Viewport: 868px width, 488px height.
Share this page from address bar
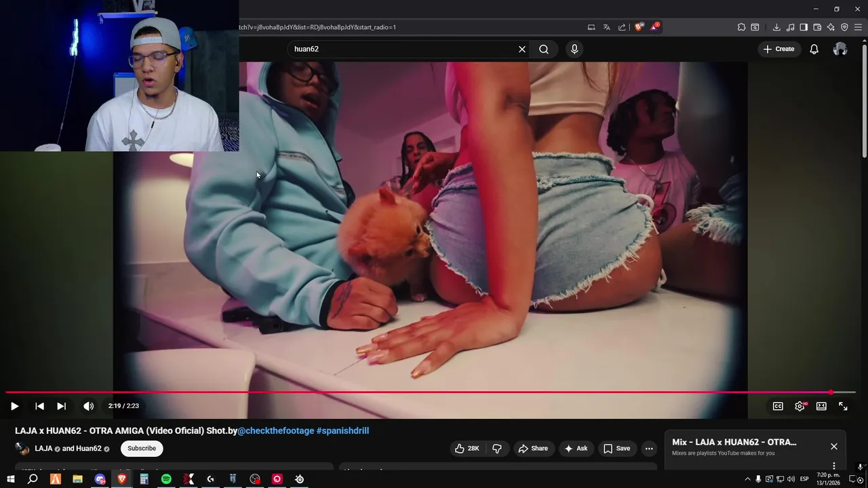622,27
